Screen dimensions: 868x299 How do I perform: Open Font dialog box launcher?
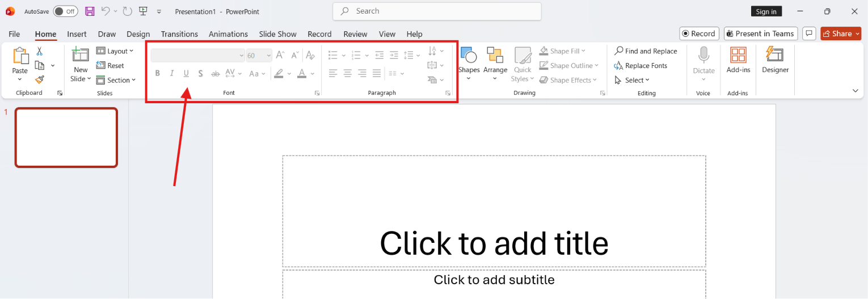click(x=317, y=92)
